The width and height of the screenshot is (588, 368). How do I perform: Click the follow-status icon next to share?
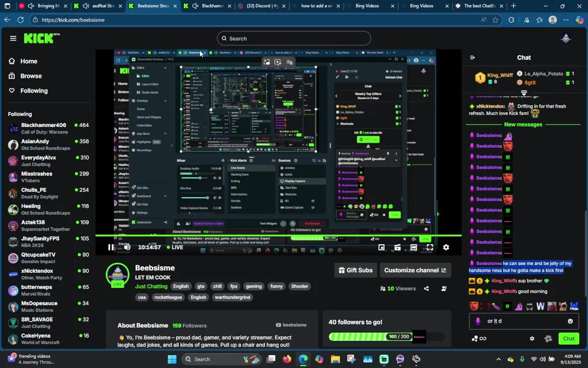click(x=444, y=288)
